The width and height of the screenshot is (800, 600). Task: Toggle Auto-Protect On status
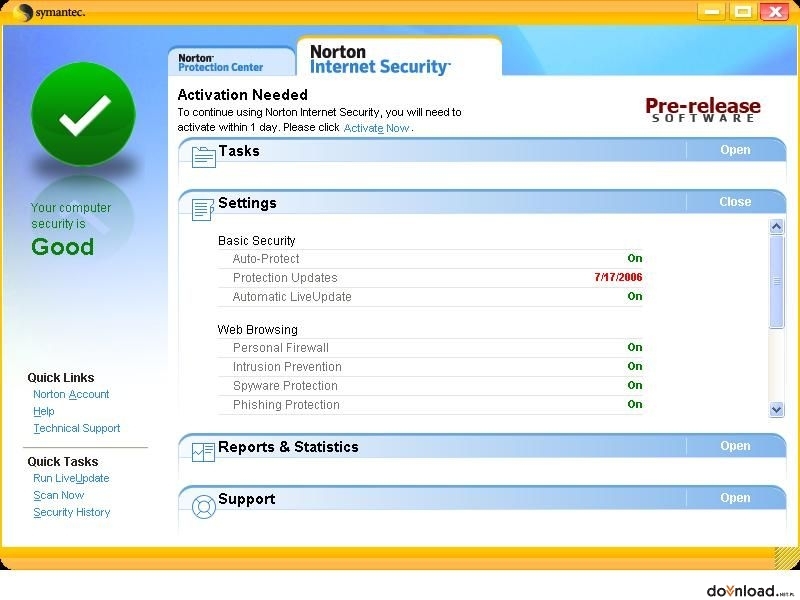point(635,258)
